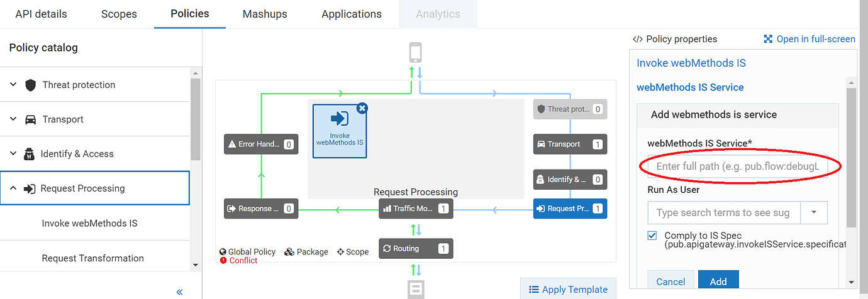Click the Open in full-screen icon
The image size is (868, 299).
768,39
